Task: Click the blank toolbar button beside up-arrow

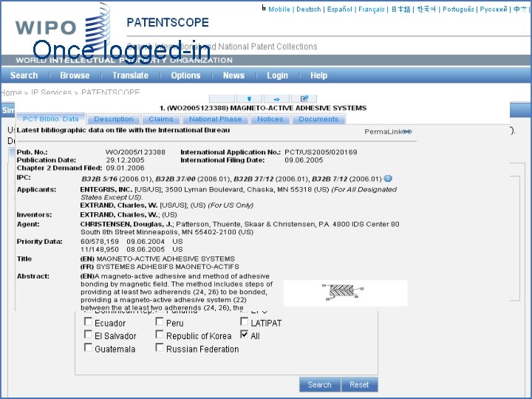Action: [222, 99]
